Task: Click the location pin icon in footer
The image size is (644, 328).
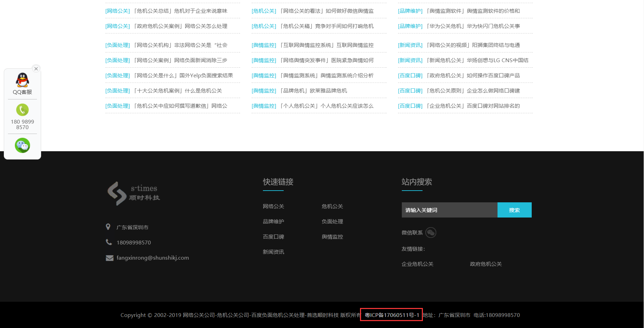Action: click(108, 227)
